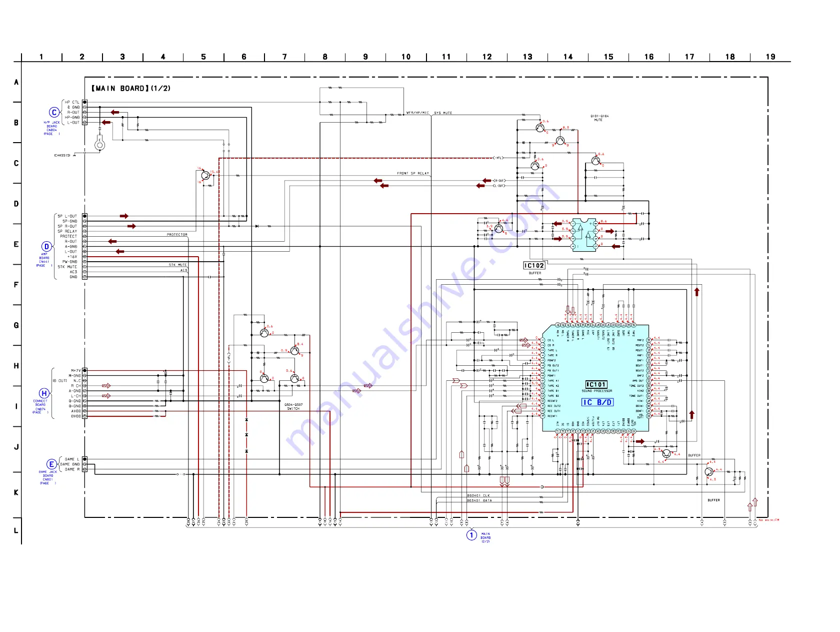The height and width of the screenshot is (632, 840).
Task: Click row letter L on the left ruler
Action: coord(16,530)
